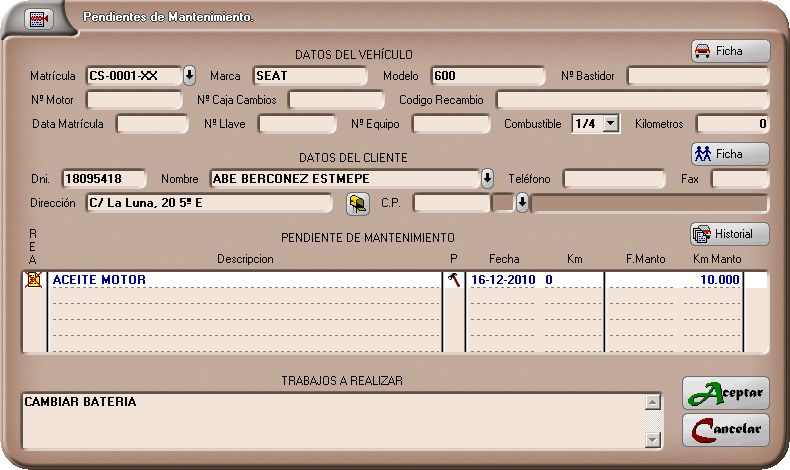Open the Combustible fuel level dropdown
Screen dimensions: 790x470
(x=612, y=124)
